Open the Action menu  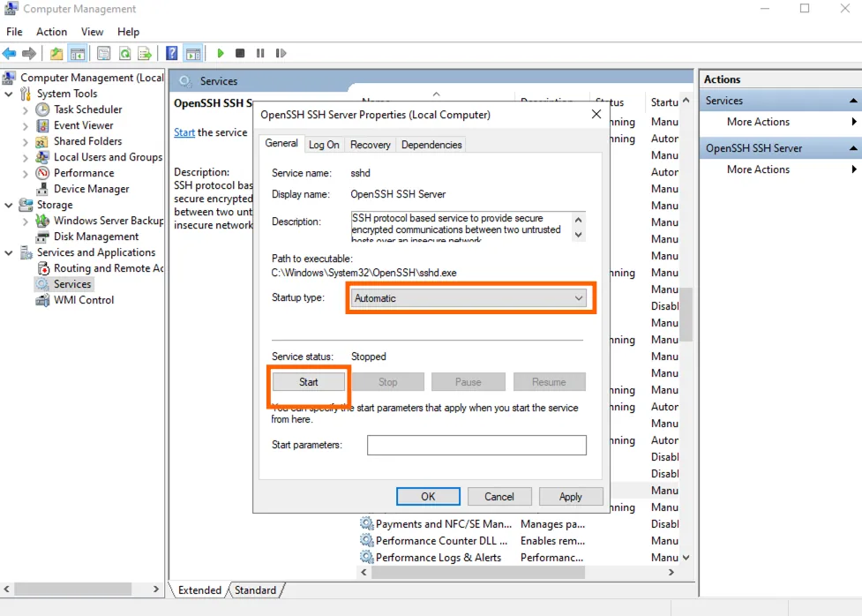(52, 32)
